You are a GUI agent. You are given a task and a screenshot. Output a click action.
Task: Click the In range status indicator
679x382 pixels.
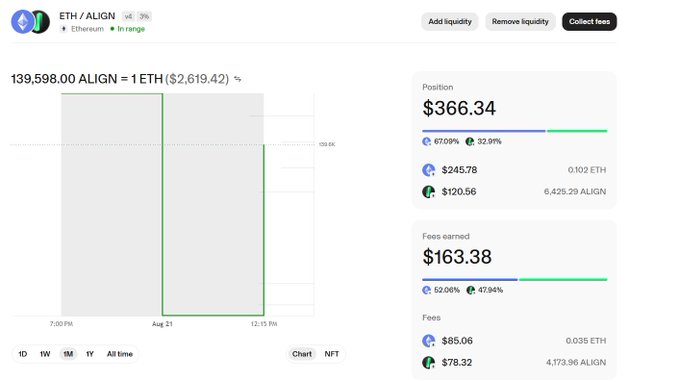coord(128,29)
